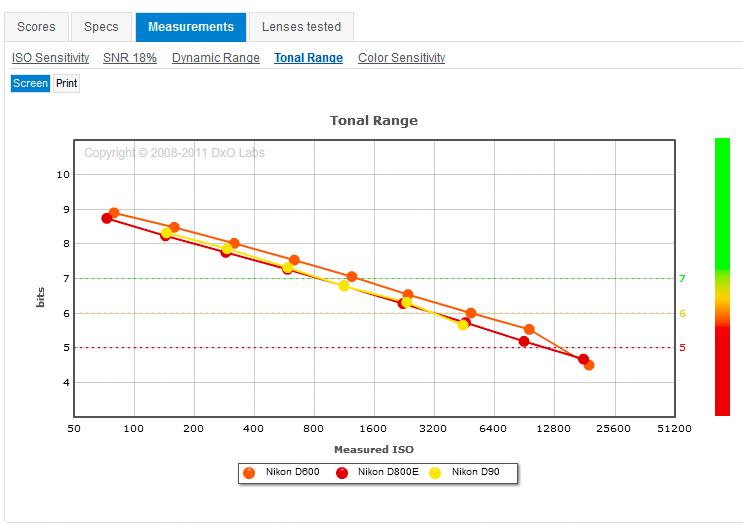The width and height of the screenshot is (743, 525).
Task: Open the Lenses tested tab
Action: point(301,27)
